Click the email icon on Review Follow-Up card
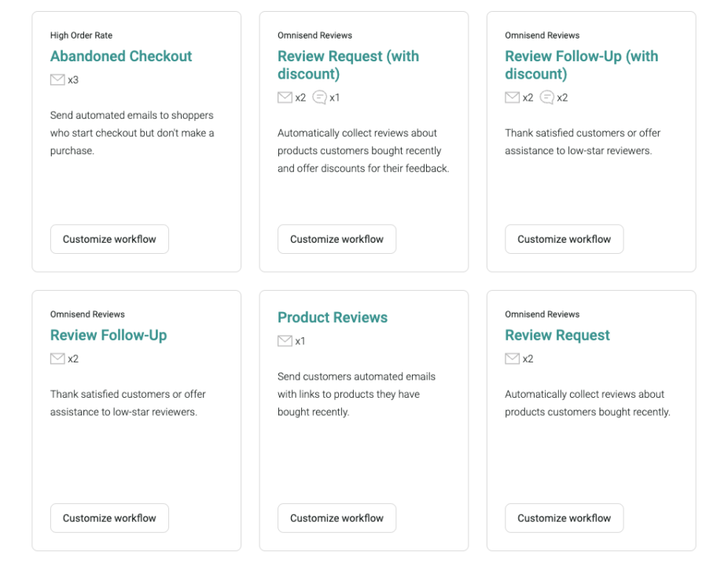Viewport: 728px width, 566px height. [57, 358]
